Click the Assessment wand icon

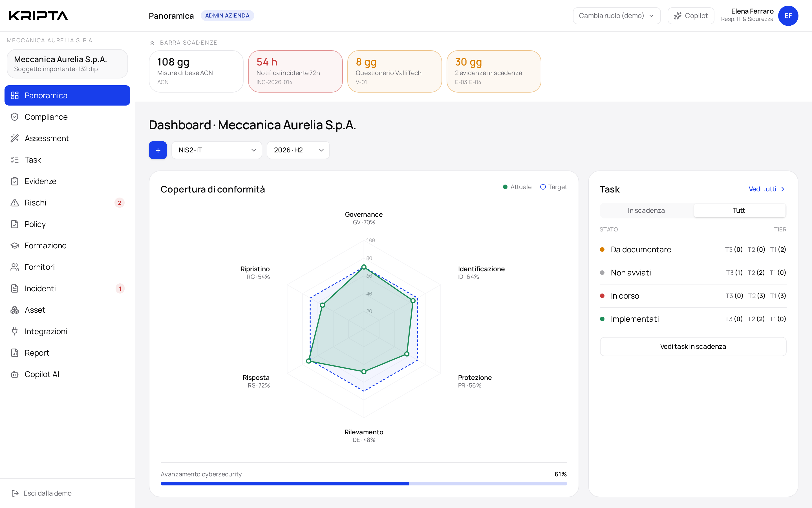point(14,138)
